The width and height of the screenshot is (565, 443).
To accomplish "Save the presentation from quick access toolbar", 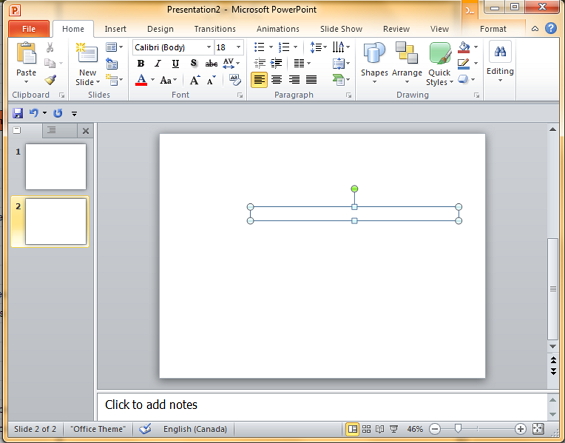I will click(x=18, y=113).
